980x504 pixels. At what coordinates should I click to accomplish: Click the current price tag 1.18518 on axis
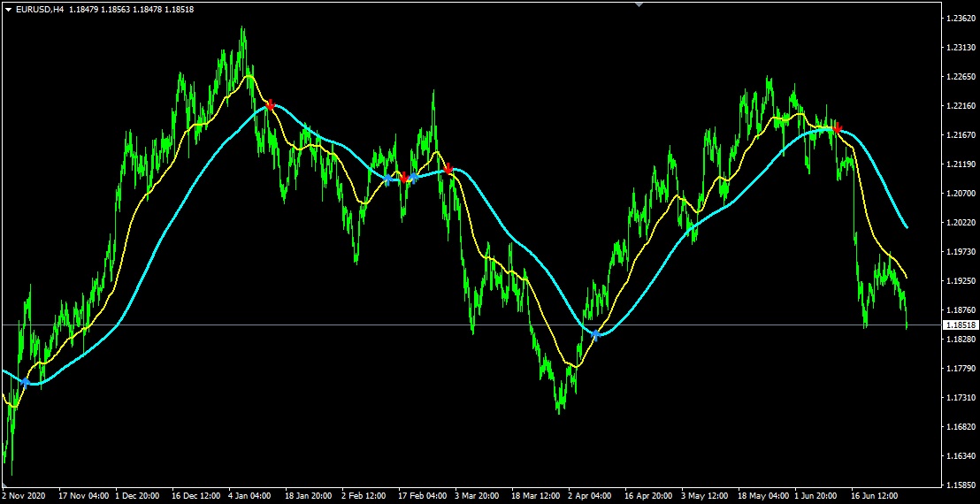tap(961, 325)
